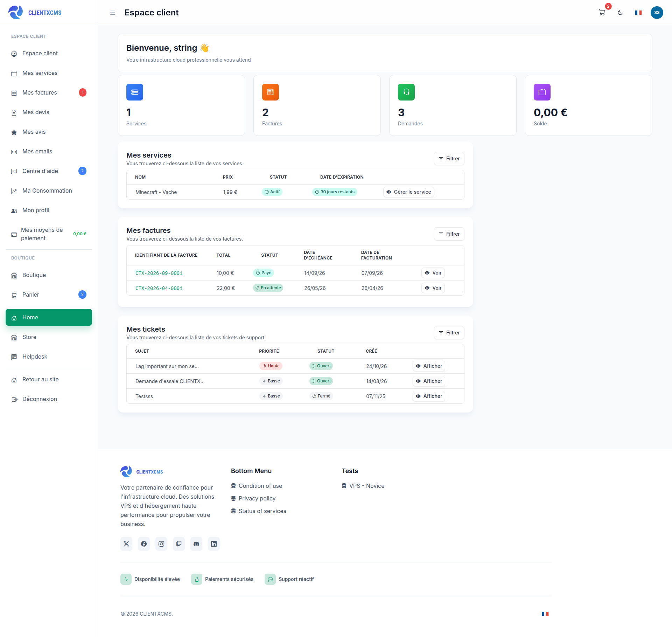Click Gérer le service for Minecraft - Vache

pos(409,192)
